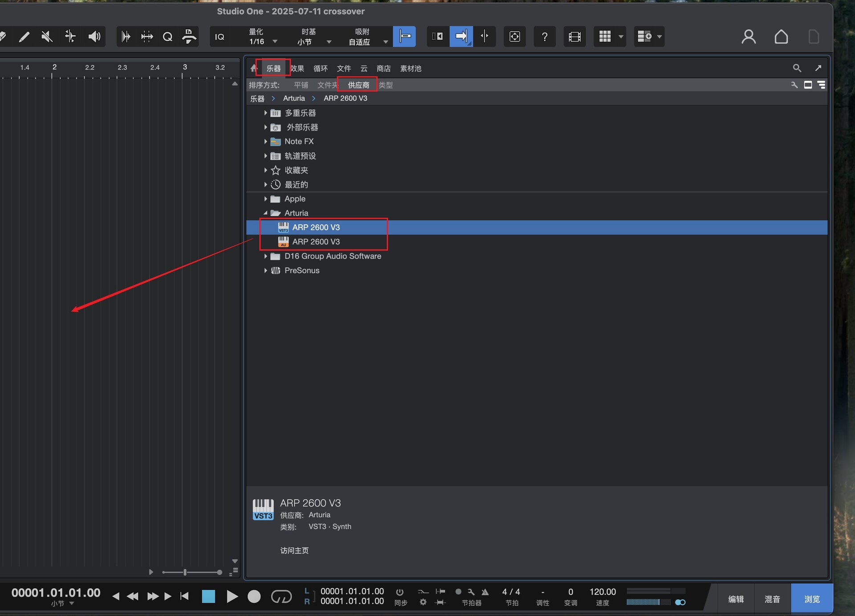The height and width of the screenshot is (616, 855).
Task: Go to the Start page home icon
Action: tap(781, 37)
